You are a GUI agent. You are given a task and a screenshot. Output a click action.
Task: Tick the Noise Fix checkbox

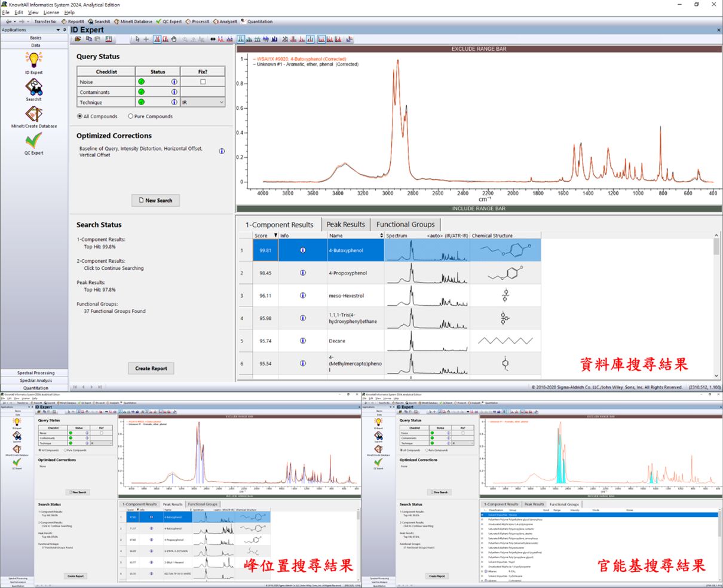click(x=203, y=82)
